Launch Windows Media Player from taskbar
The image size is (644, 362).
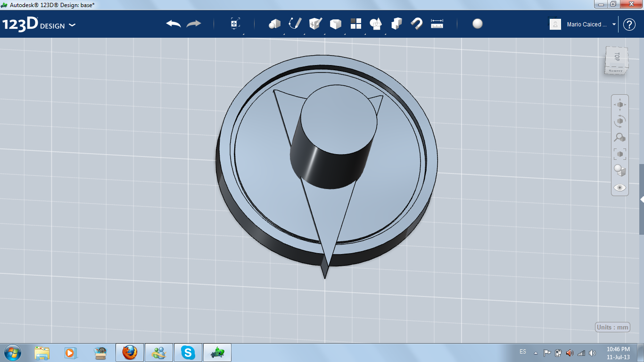pyautogui.click(x=70, y=353)
